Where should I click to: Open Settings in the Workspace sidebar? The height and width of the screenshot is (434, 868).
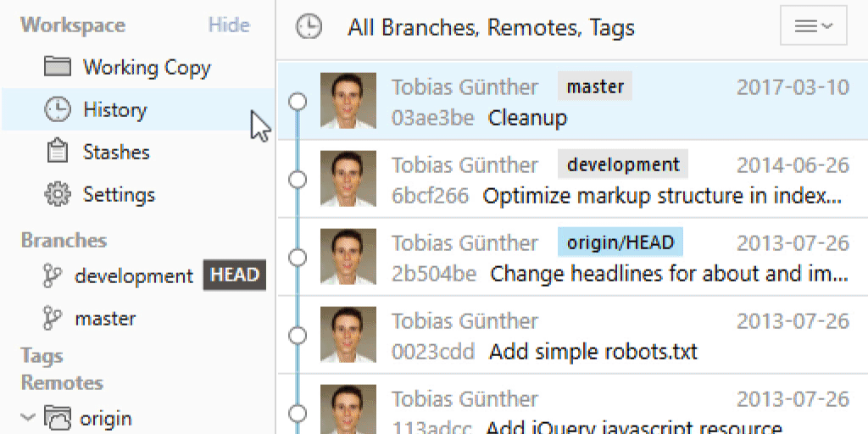pyautogui.click(x=119, y=194)
